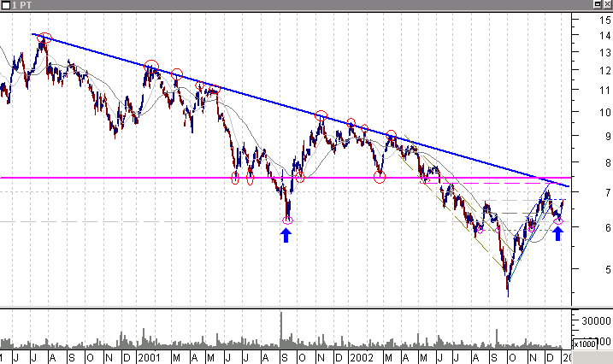
Task: Restore the 1 PT chart window
Action: click(x=598, y=4)
